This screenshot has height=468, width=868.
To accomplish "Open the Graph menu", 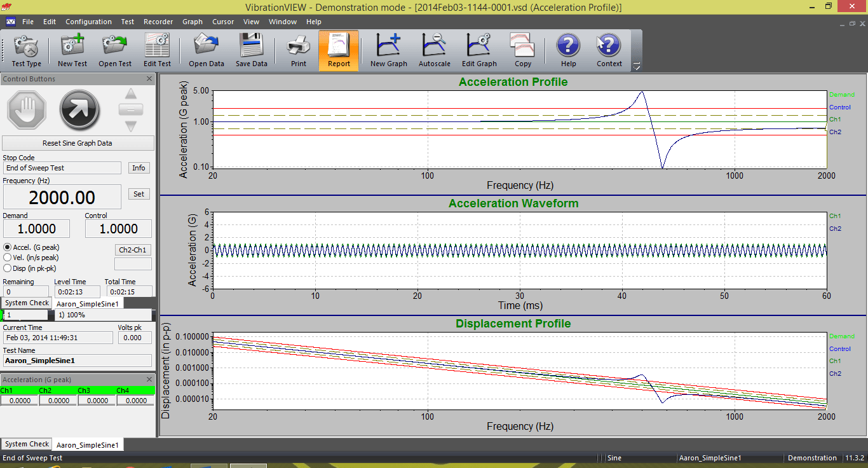I will tap(193, 21).
